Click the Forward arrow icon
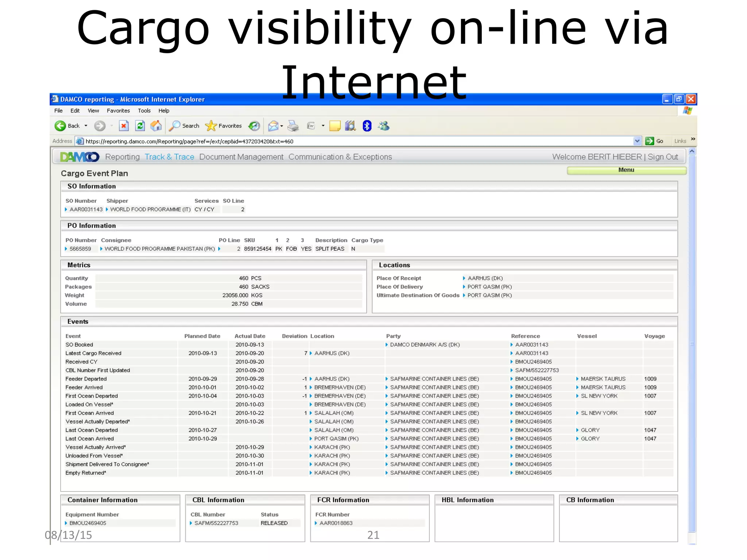 100,126
